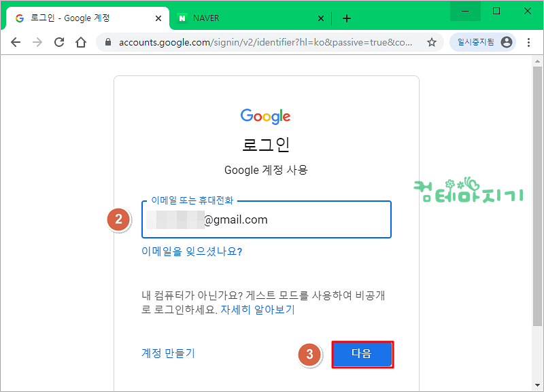Click the browser forward arrow
Screen dimensions: 544x392
37,42
